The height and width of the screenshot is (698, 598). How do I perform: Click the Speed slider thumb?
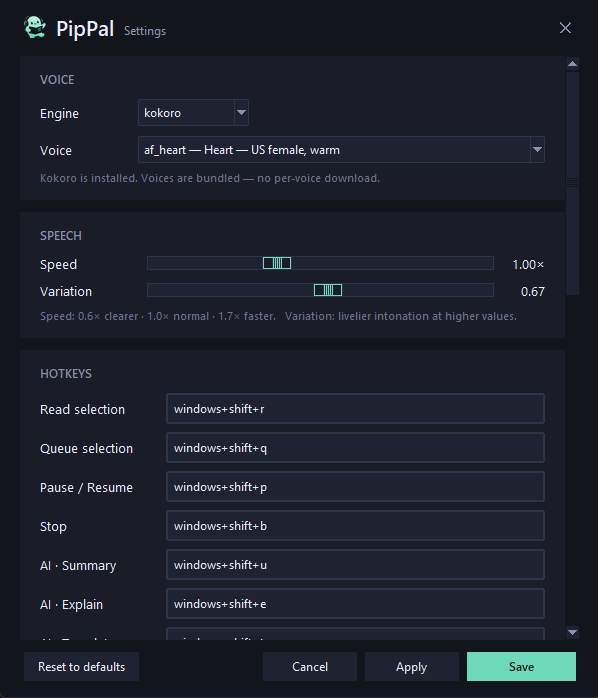click(277, 263)
